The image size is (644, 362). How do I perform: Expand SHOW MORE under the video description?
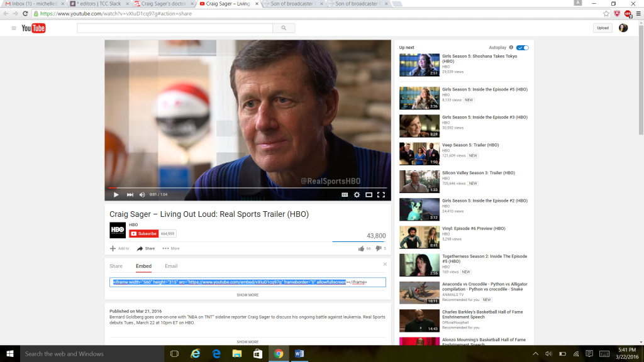247,342
